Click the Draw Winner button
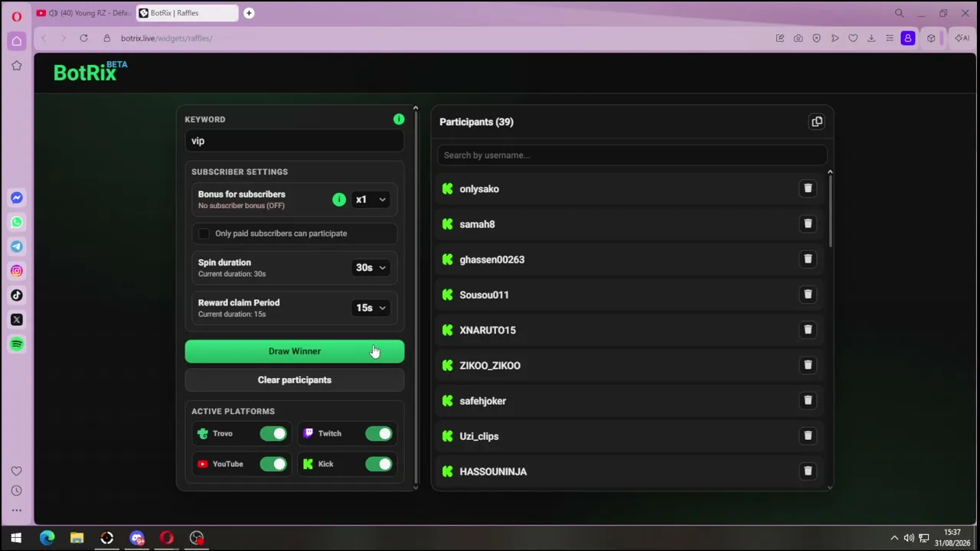Image resolution: width=980 pixels, height=551 pixels. click(295, 351)
